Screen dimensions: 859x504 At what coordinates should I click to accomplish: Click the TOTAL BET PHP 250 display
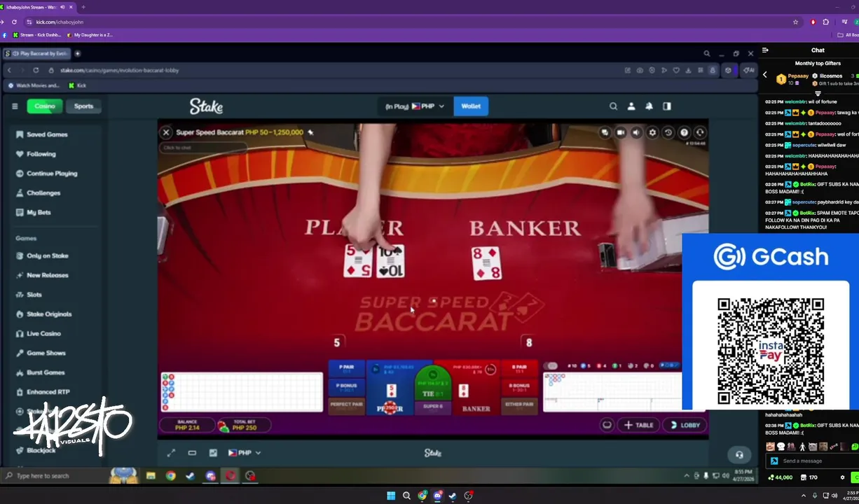(243, 425)
